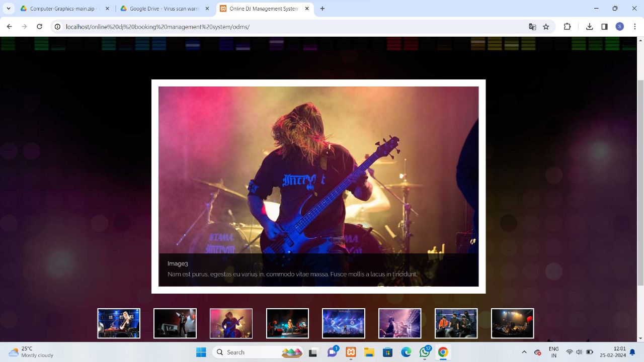
Task: Click the localhost address bar URL
Action: point(157,27)
